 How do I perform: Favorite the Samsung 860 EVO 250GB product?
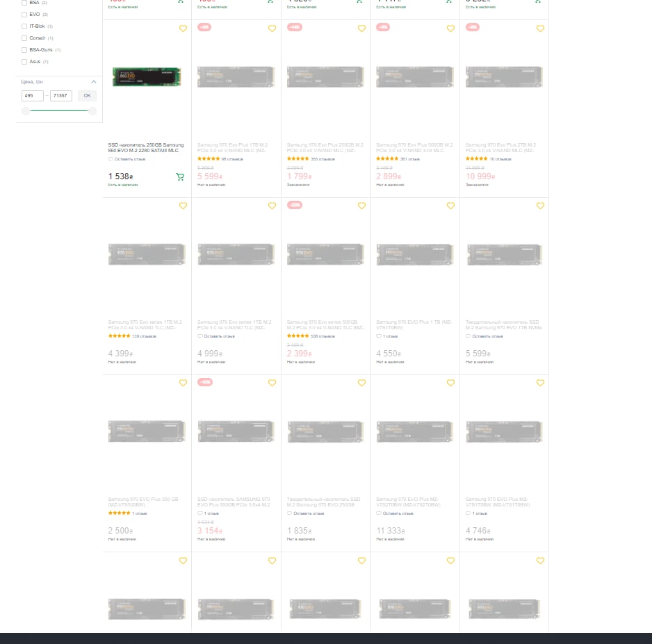pos(183,28)
